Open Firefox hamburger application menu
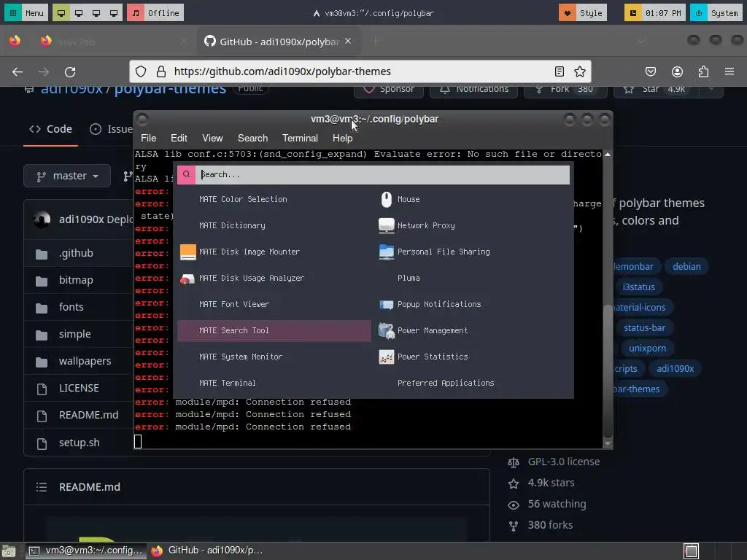This screenshot has width=747, height=560. [x=729, y=71]
